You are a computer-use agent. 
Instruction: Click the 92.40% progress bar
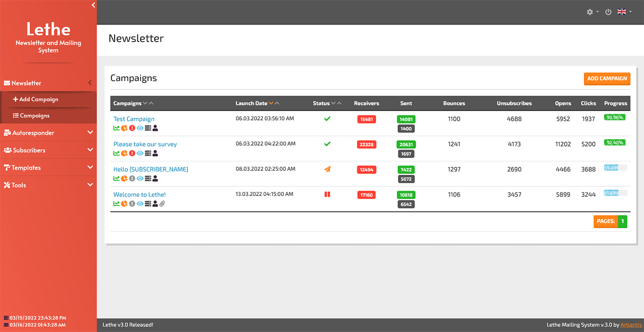pos(615,143)
